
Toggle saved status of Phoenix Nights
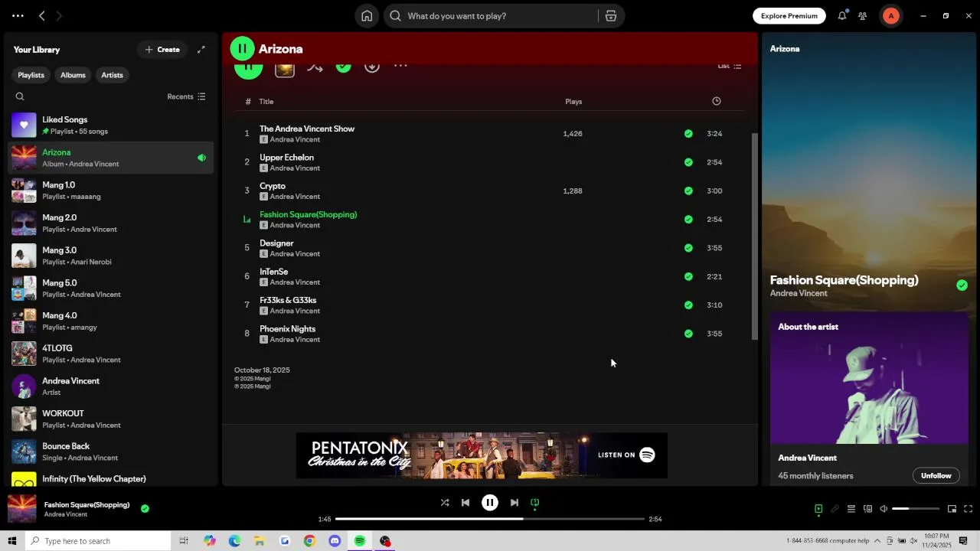point(688,334)
